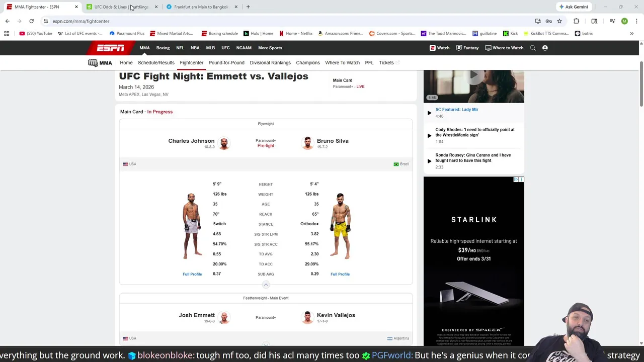
Task: Click the page vertical scrollbar
Action: click(x=641, y=83)
